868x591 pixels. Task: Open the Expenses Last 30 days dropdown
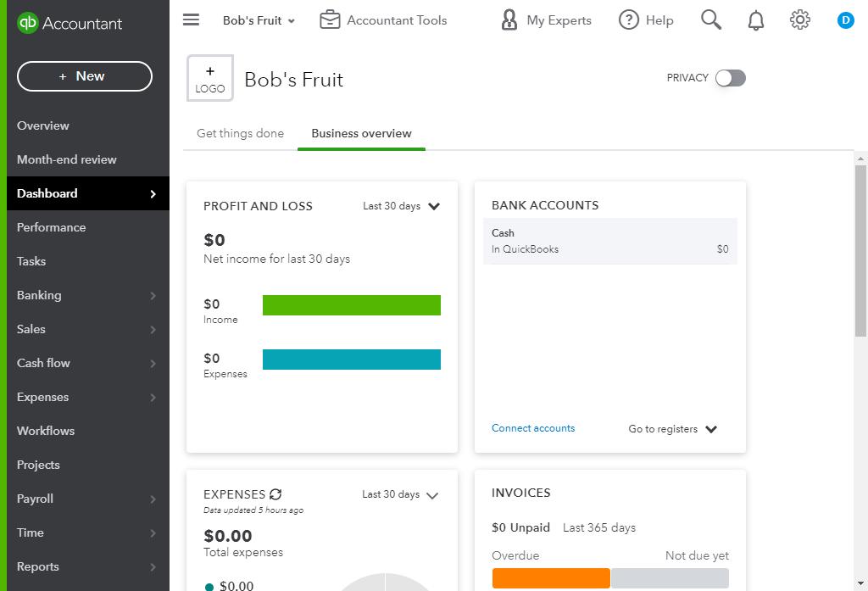click(400, 494)
